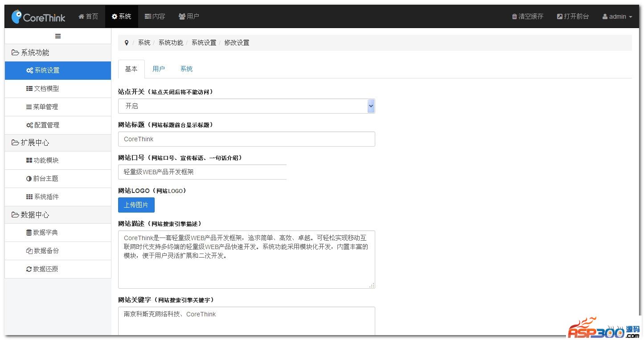
Task: Collapse the 系统功能 sidebar group
Action: 30,53
